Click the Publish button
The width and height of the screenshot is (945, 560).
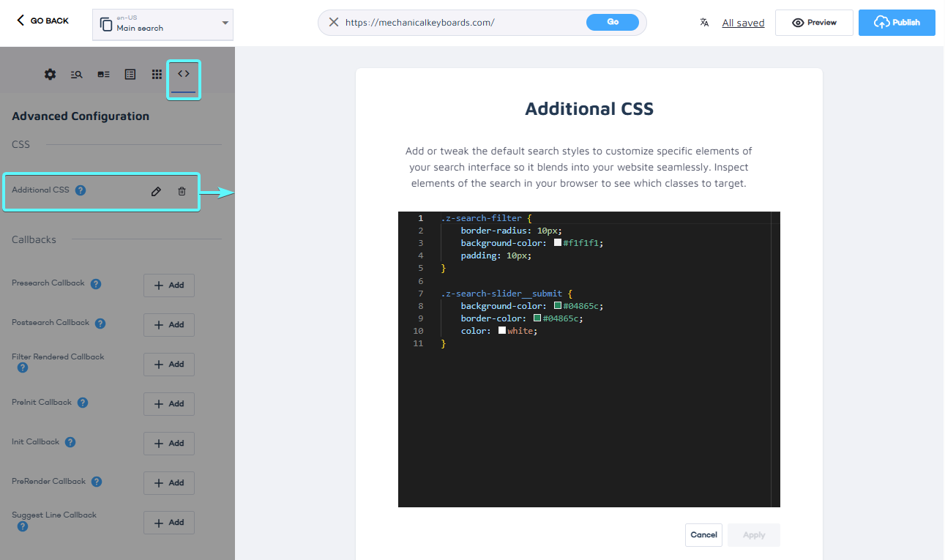[x=897, y=23]
